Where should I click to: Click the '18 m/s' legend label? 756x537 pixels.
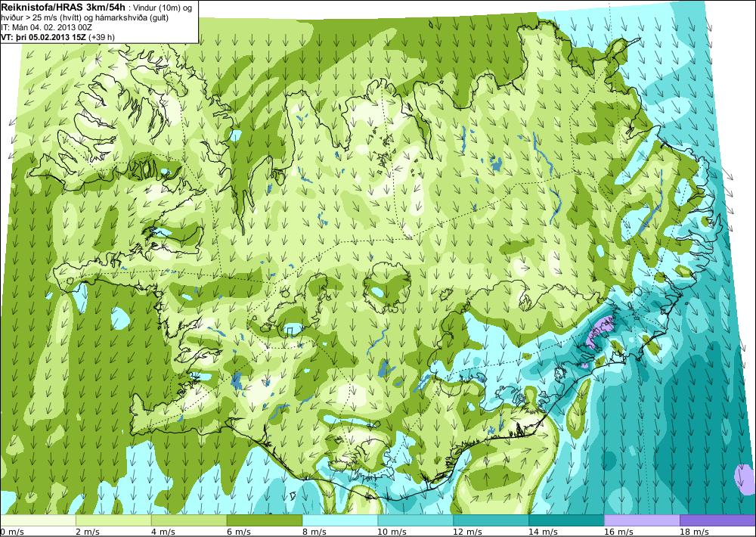[694, 532]
